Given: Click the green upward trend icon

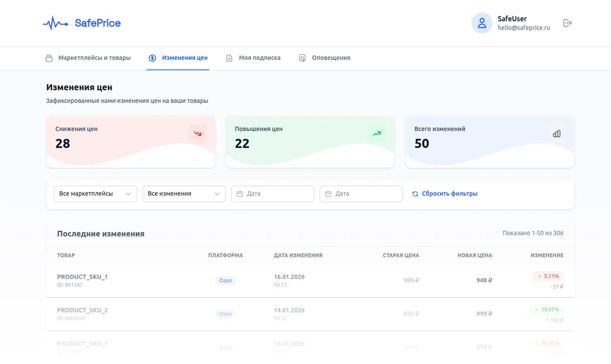Looking at the screenshot, I should [377, 134].
